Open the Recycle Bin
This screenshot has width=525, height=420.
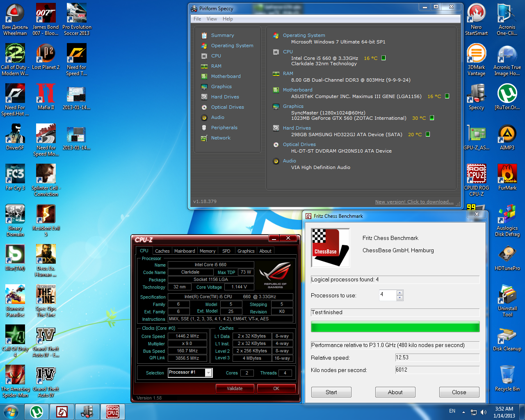(x=507, y=375)
